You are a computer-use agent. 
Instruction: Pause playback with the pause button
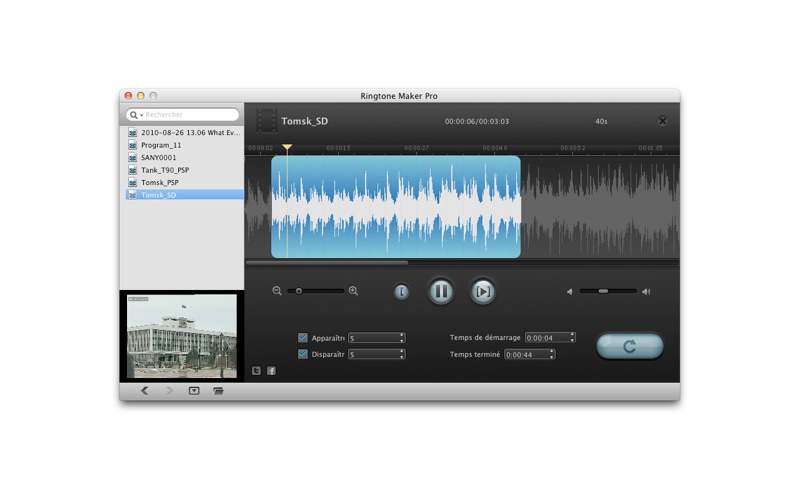(441, 291)
